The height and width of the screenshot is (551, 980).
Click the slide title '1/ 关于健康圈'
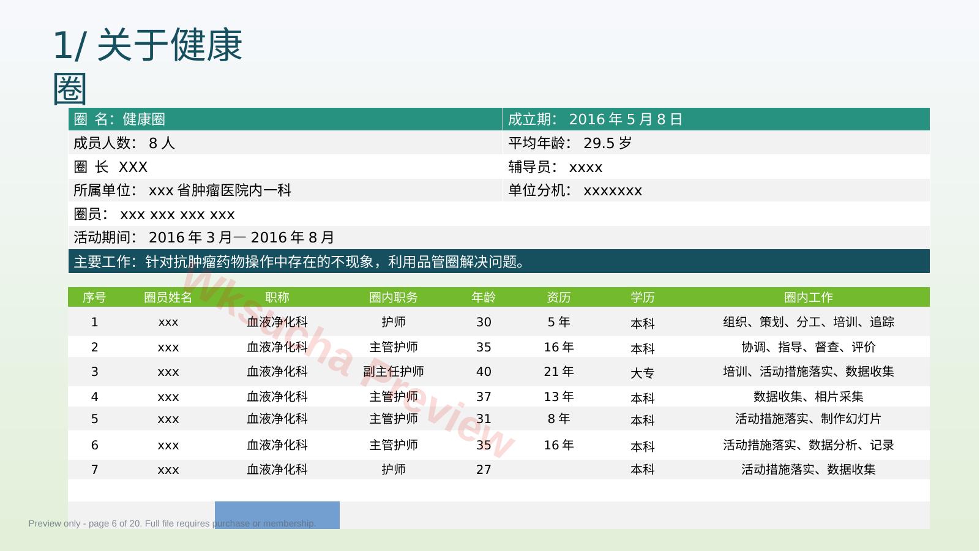tap(148, 66)
